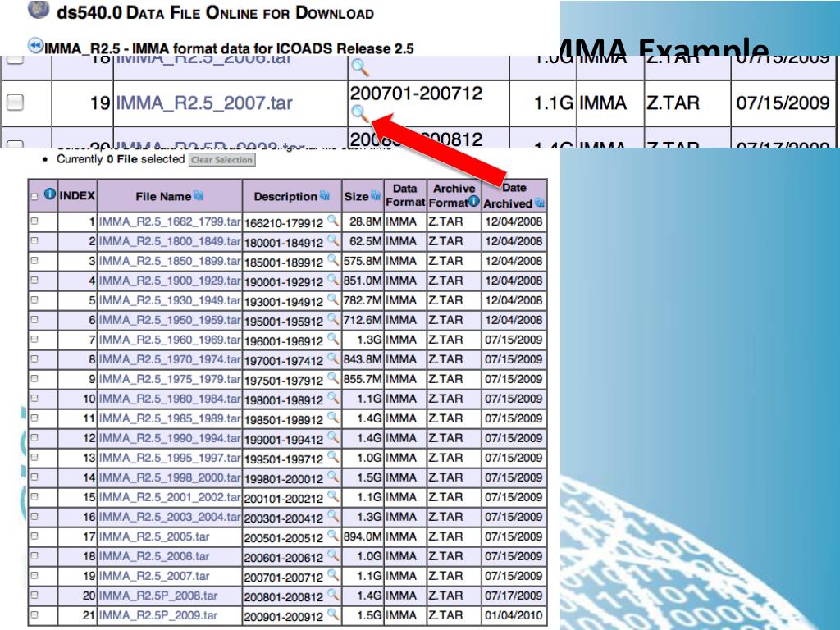The width and height of the screenshot is (840, 630).
Task: Click the sort icon beside File Name header
Action: pyautogui.click(x=199, y=195)
